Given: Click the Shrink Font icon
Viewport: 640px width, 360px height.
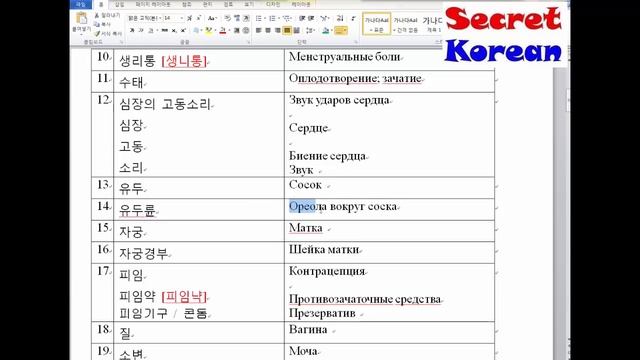Looking at the screenshot, I should [x=199, y=18].
